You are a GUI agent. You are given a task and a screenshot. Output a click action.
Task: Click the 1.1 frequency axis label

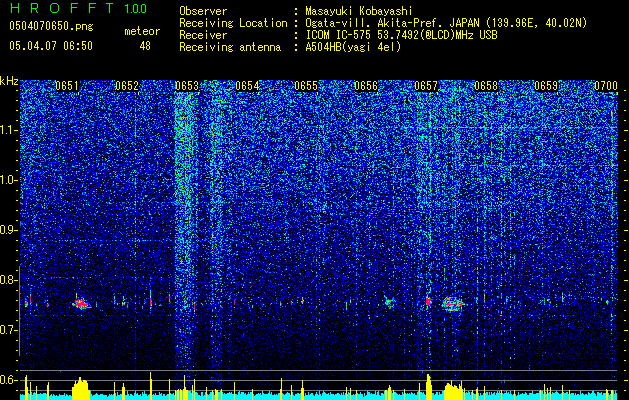click(x=9, y=130)
